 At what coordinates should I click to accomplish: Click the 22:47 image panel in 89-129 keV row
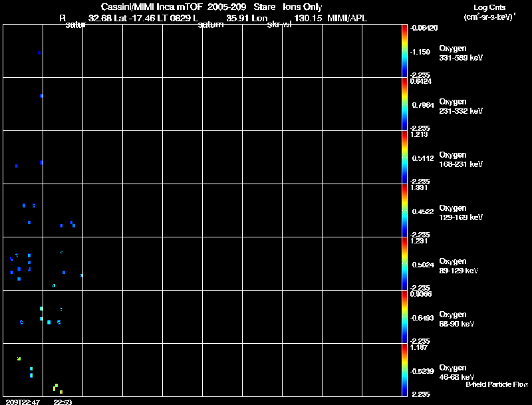23,264
